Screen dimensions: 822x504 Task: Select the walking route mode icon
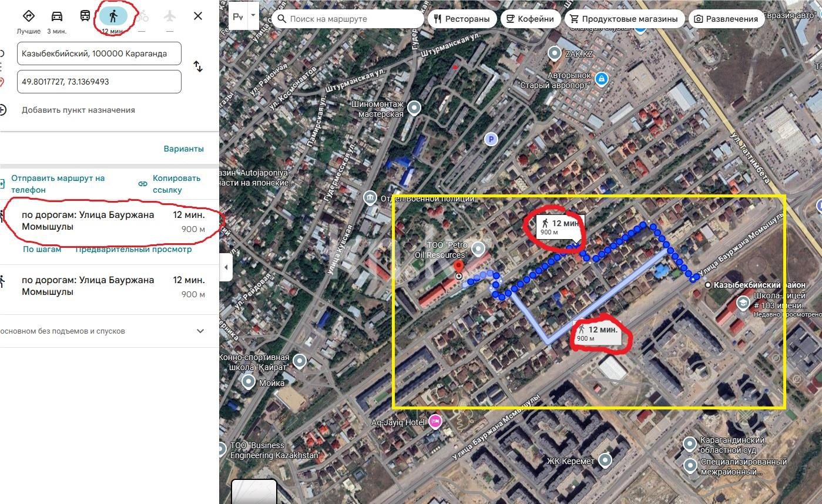click(115, 16)
